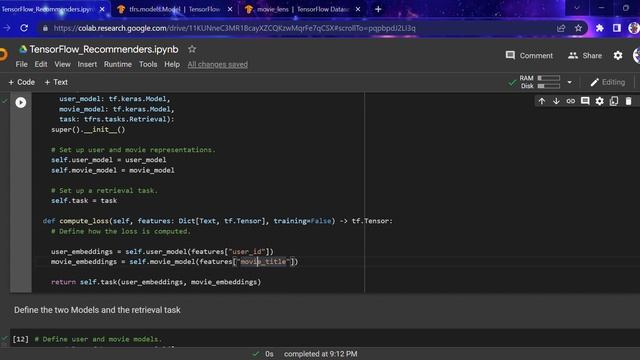Click the return self.task line
This screenshot has width=640, height=360.
(x=156, y=282)
